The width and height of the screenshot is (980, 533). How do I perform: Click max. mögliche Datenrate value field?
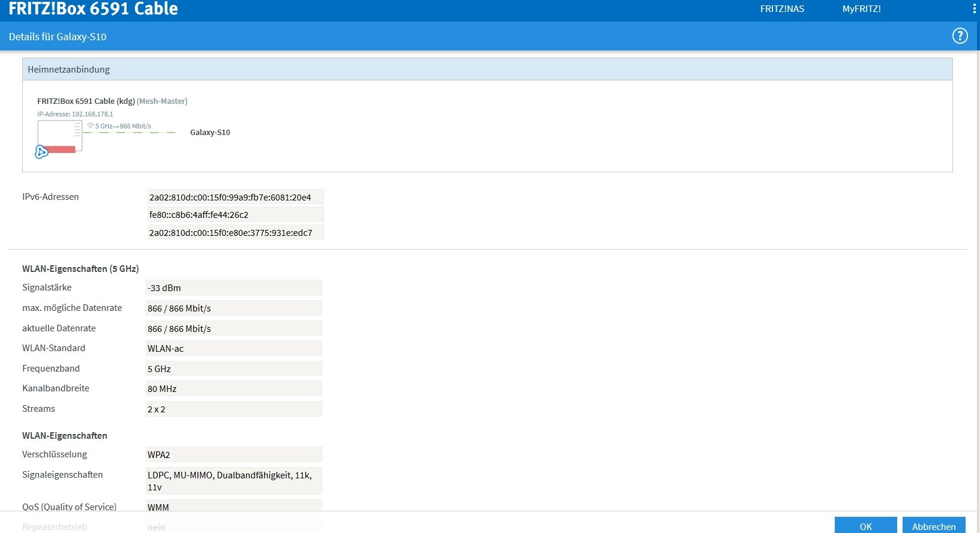(233, 308)
